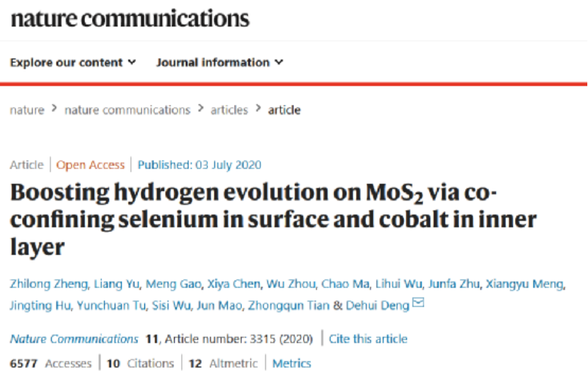Click the Published: 03 July 2020 date

coord(200,165)
